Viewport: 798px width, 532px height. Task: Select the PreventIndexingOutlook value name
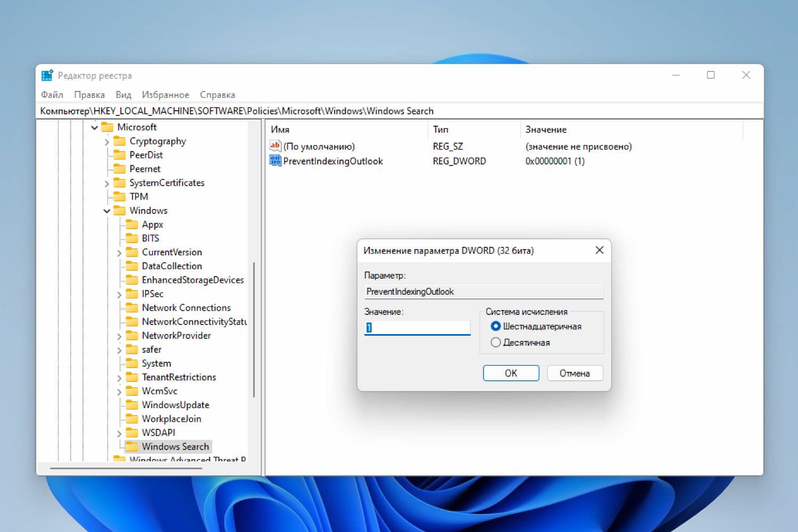(x=333, y=161)
